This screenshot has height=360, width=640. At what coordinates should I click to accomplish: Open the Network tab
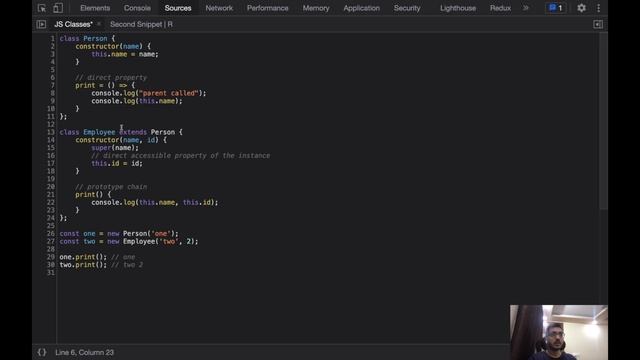[219, 8]
